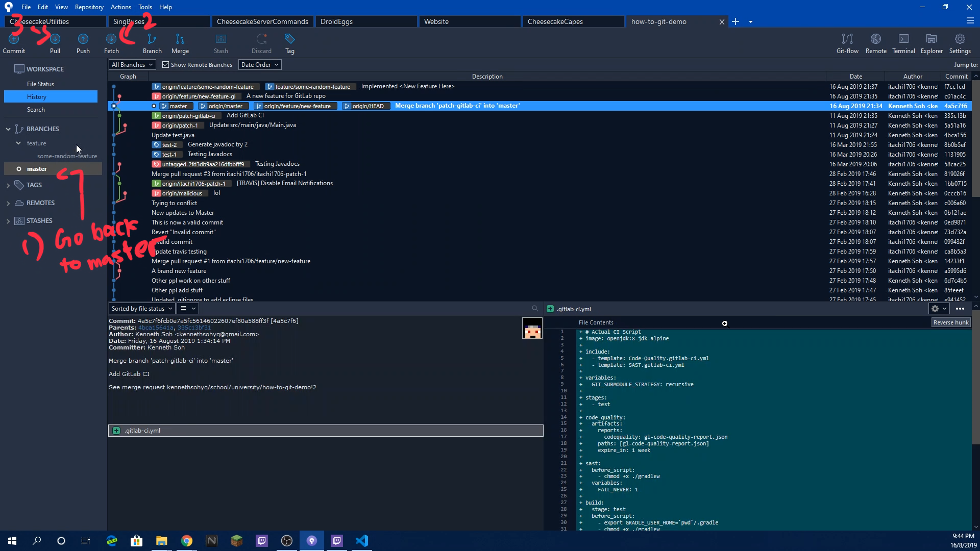Select Search in workspace sidebar
The width and height of the screenshot is (980, 551).
(x=36, y=110)
